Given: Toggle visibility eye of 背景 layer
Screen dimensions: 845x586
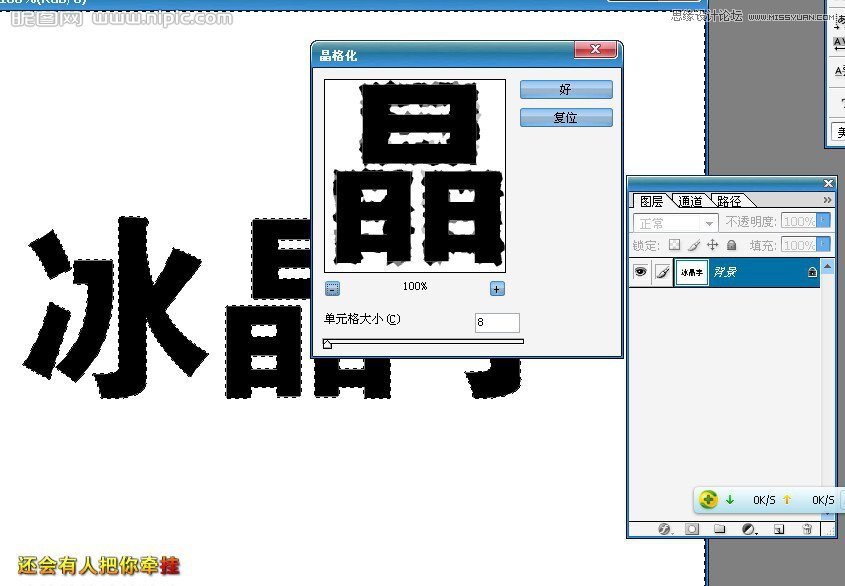Looking at the screenshot, I should (641, 272).
